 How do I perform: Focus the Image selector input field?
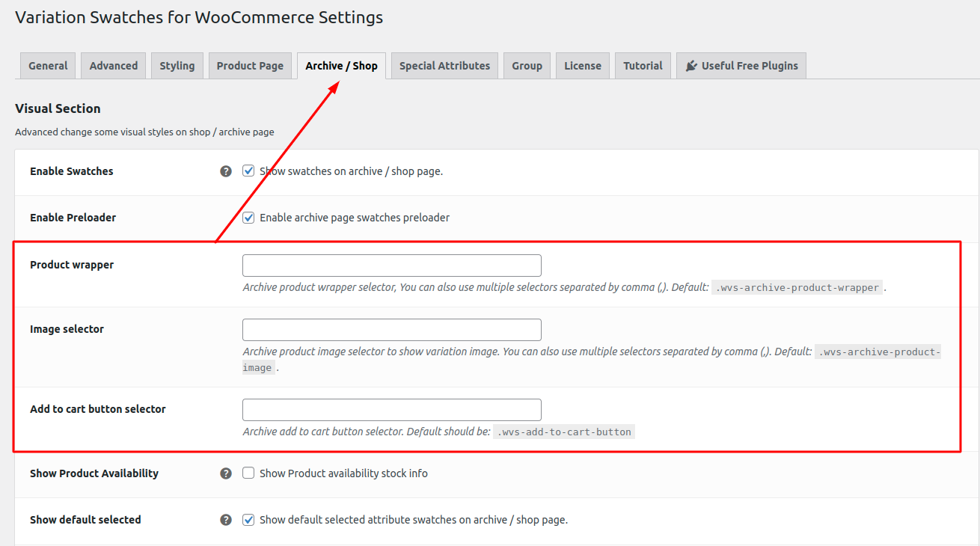pyautogui.click(x=392, y=330)
